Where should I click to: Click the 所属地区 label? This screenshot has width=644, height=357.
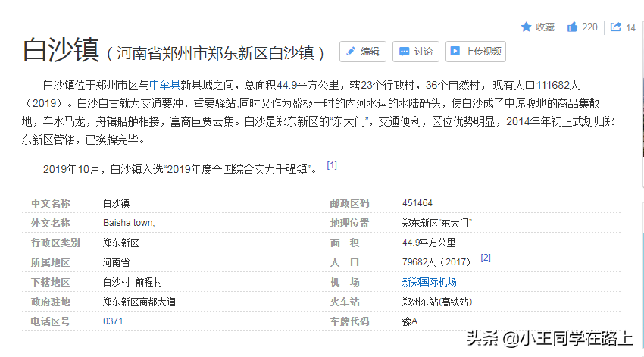click(51, 262)
